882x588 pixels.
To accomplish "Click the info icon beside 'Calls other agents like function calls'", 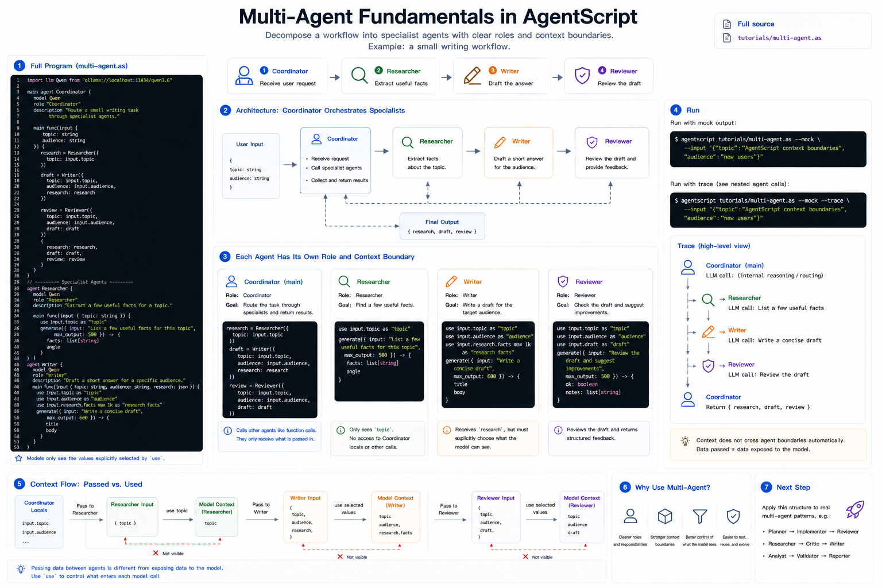I will coord(228,431).
